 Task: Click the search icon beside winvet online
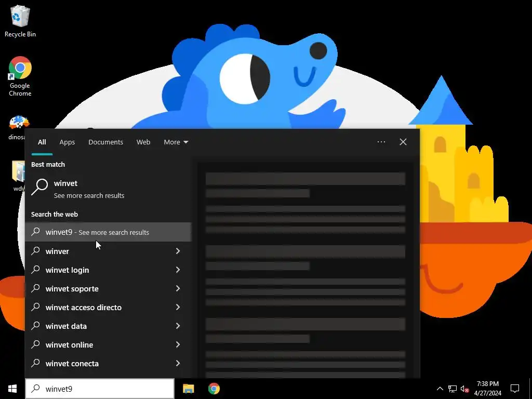(x=35, y=344)
